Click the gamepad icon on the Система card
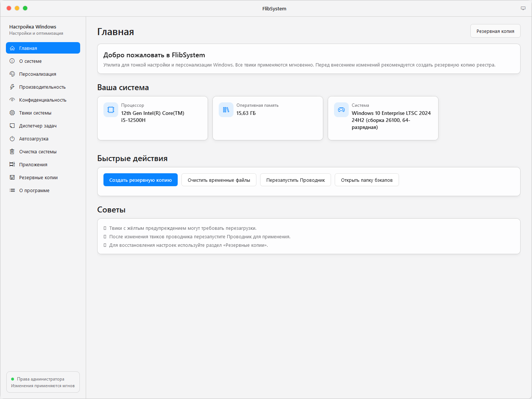This screenshot has width=532, height=399. pos(341,110)
